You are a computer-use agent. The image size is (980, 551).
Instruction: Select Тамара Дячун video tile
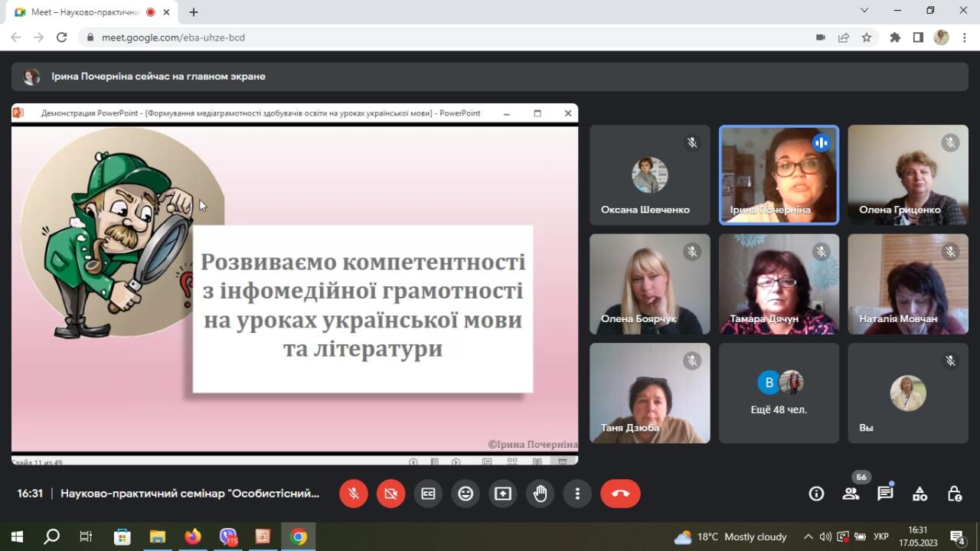point(779,284)
